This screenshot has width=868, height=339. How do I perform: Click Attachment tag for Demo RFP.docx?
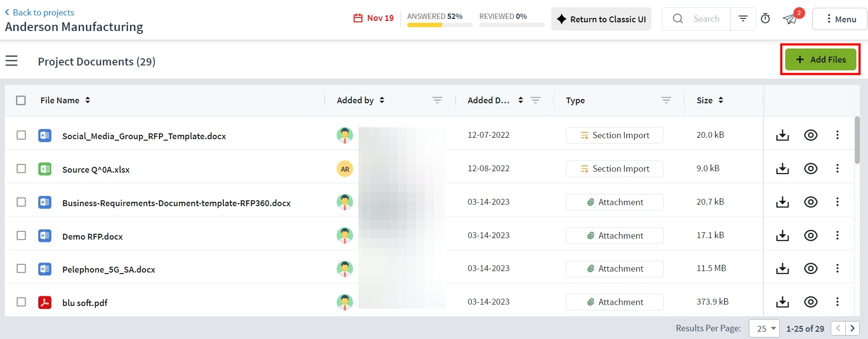(615, 236)
